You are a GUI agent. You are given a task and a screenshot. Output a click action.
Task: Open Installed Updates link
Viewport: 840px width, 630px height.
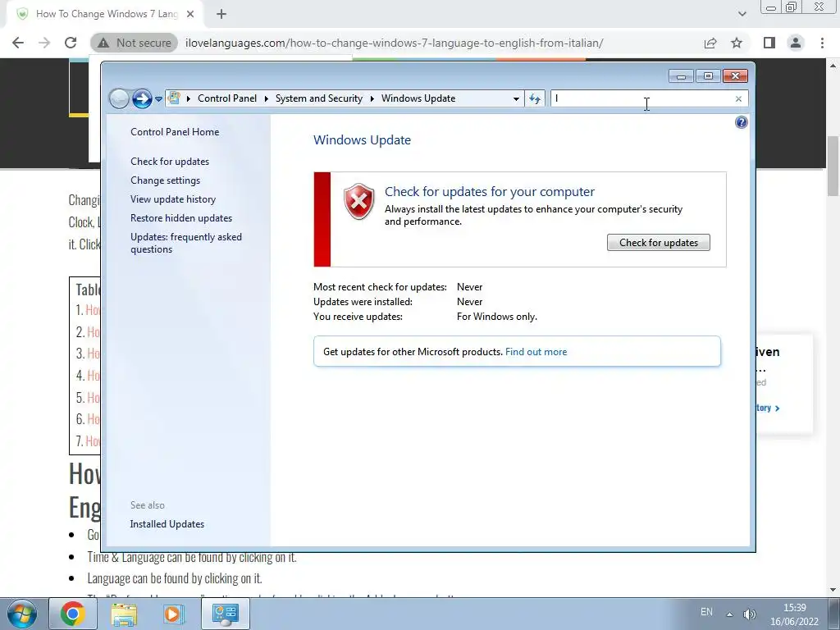click(167, 524)
